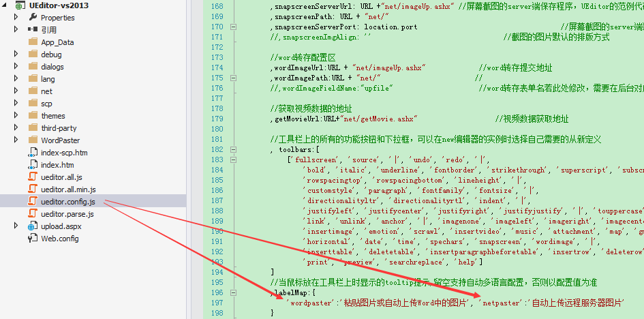Expand the 引用 references node

pyautogui.click(x=16, y=29)
